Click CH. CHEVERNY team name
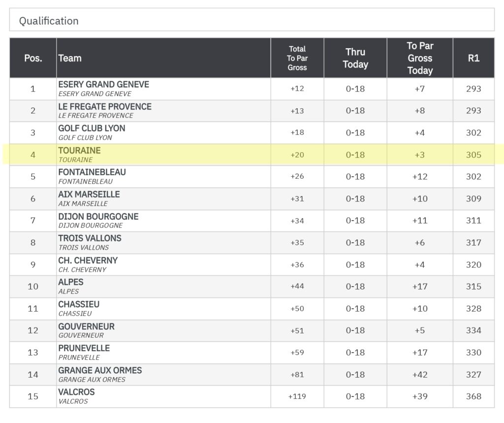504x423 pixels. click(x=88, y=260)
